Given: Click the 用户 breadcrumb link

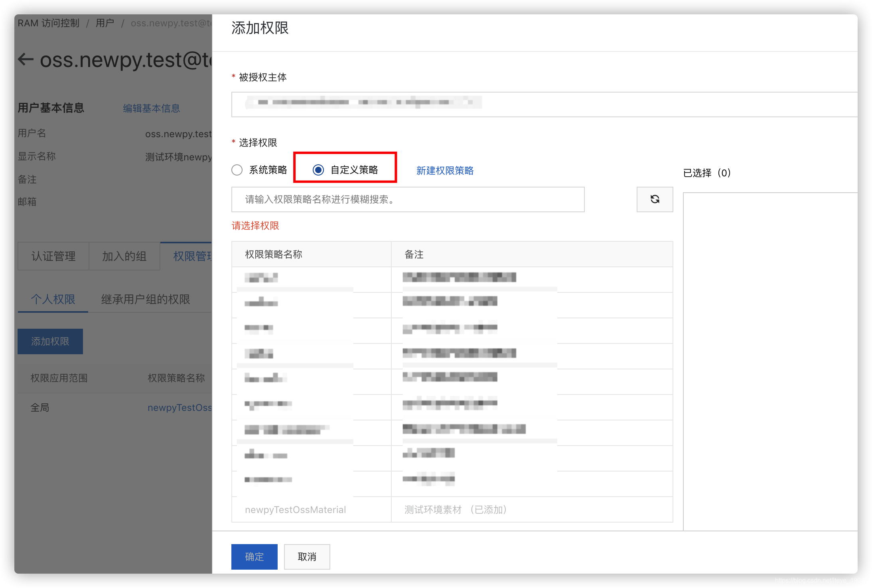Looking at the screenshot, I should click(x=105, y=23).
